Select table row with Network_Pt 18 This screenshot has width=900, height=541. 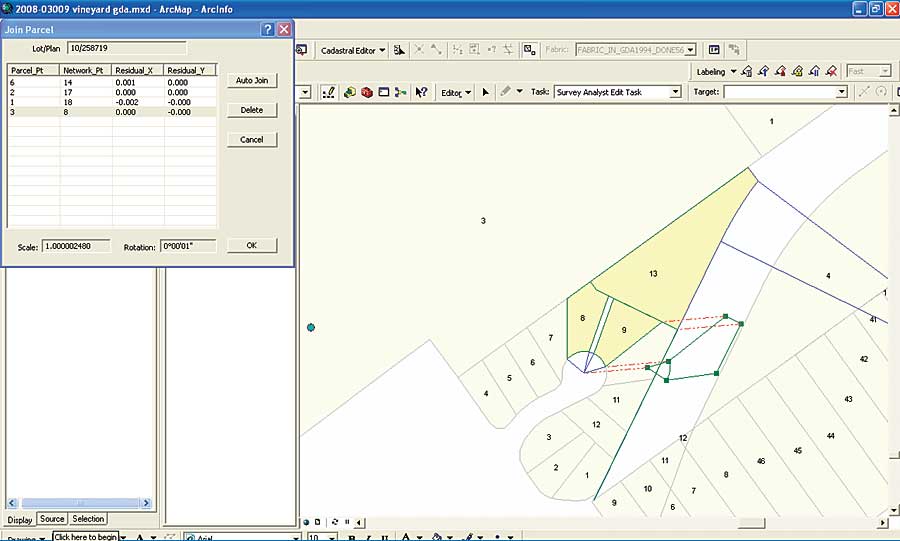coord(112,102)
